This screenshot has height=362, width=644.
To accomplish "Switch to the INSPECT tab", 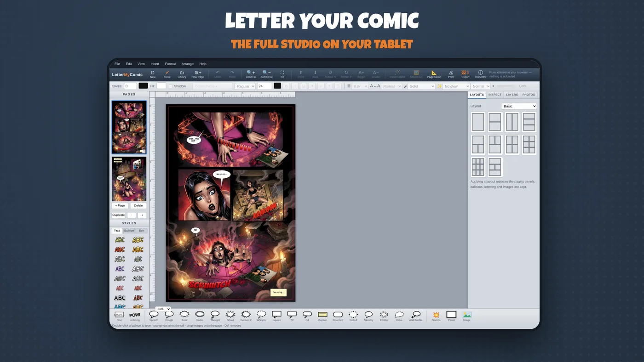I will click(x=495, y=95).
